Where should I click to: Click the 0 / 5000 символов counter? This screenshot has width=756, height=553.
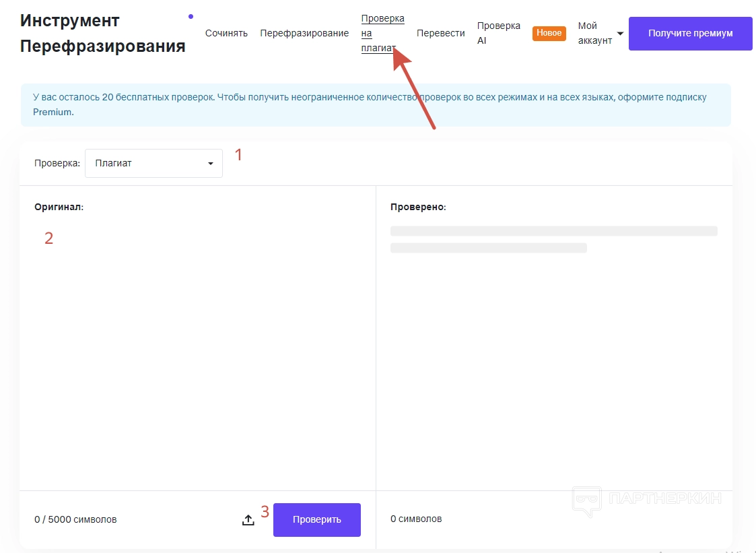75,520
